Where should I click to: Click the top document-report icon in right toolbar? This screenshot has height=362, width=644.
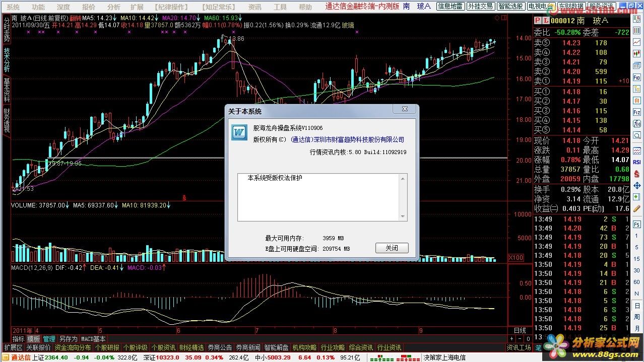tap(637, 19)
